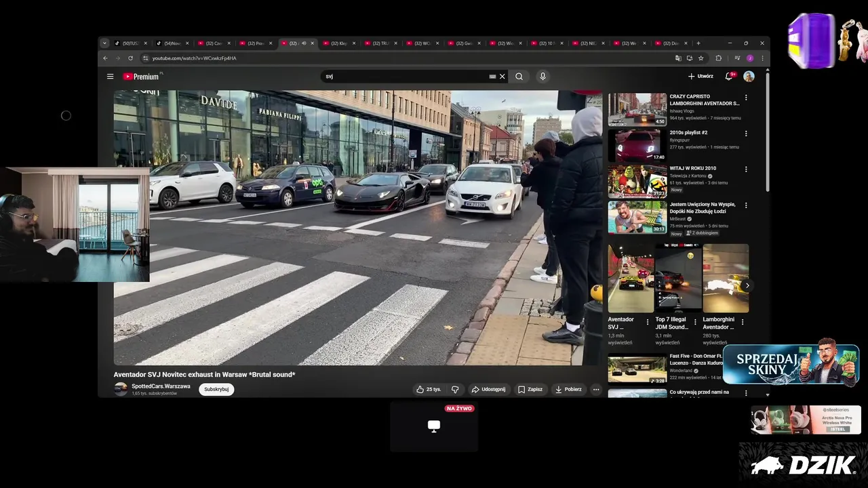The width and height of the screenshot is (868, 488).
Task: Like the video (25 tys.)
Action: (x=429, y=389)
